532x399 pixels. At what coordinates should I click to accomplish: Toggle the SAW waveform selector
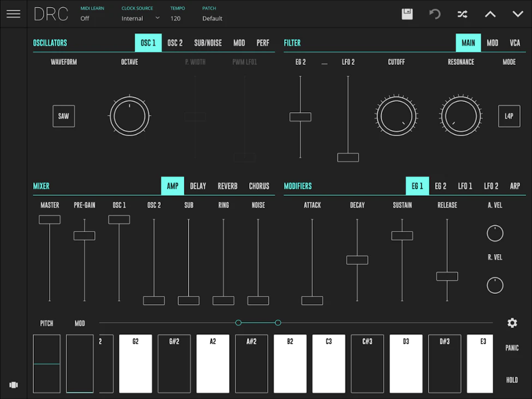point(63,116)
